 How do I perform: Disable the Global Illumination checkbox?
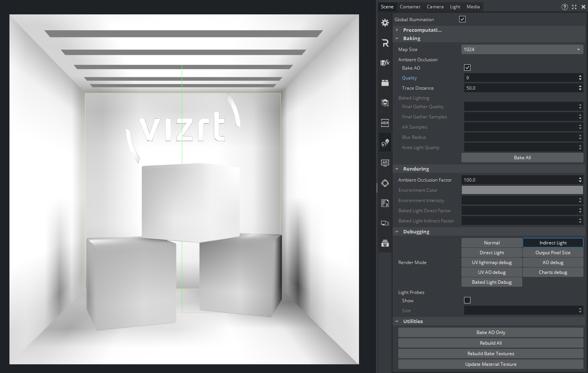point(462,19)
